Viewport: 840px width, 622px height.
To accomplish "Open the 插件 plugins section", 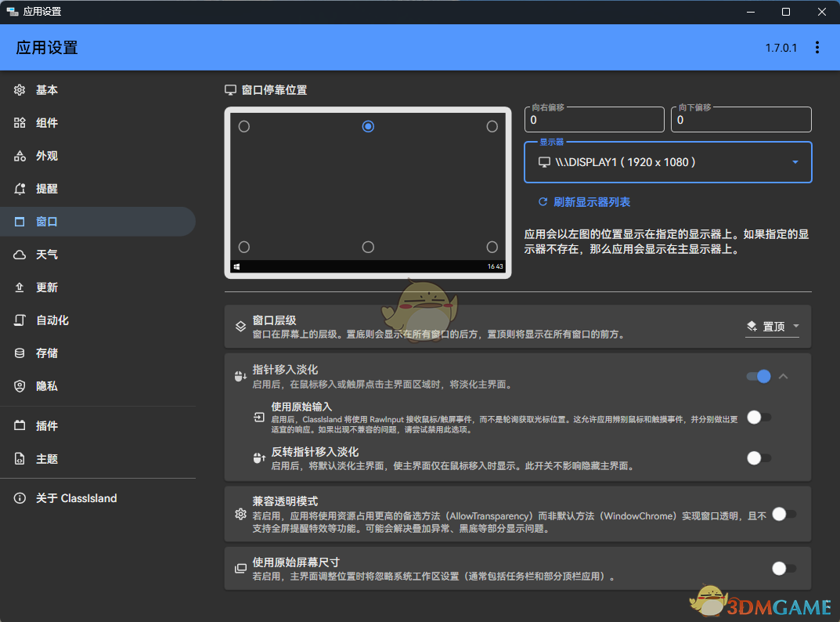I will click(47, 425).
